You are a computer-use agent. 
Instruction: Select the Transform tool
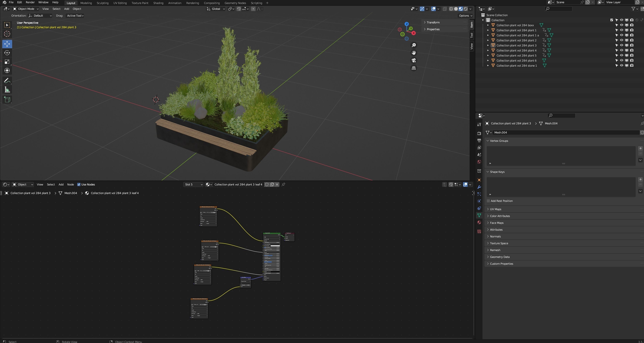pyautogui.click(x=7, y=71)
